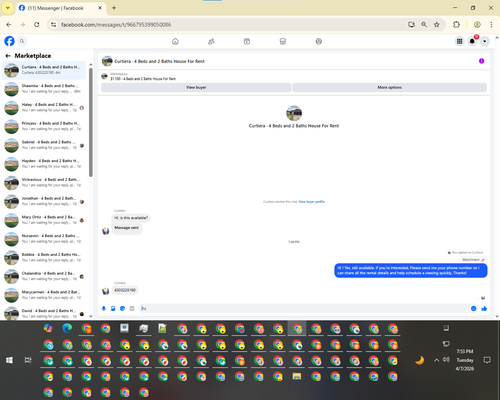Open the emoji picker in message box
The image size is (500, 400).
pos(473,309)
